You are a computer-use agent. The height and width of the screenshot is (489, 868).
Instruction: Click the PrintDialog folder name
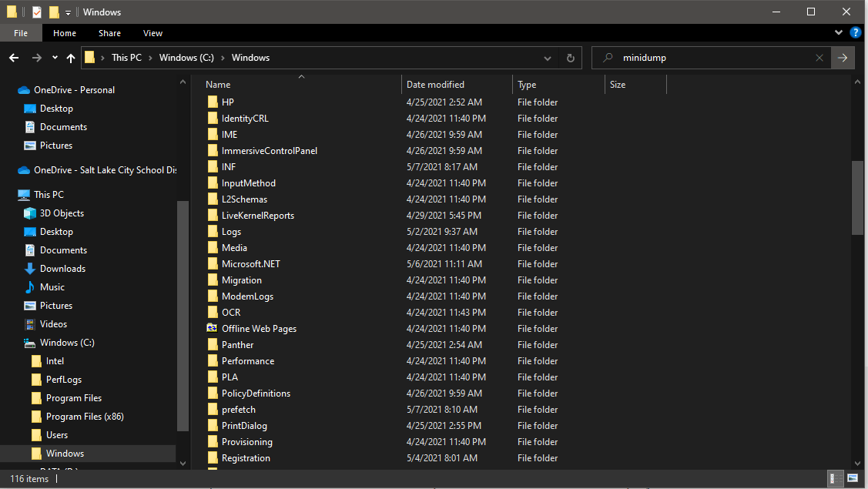pos(244,426)
